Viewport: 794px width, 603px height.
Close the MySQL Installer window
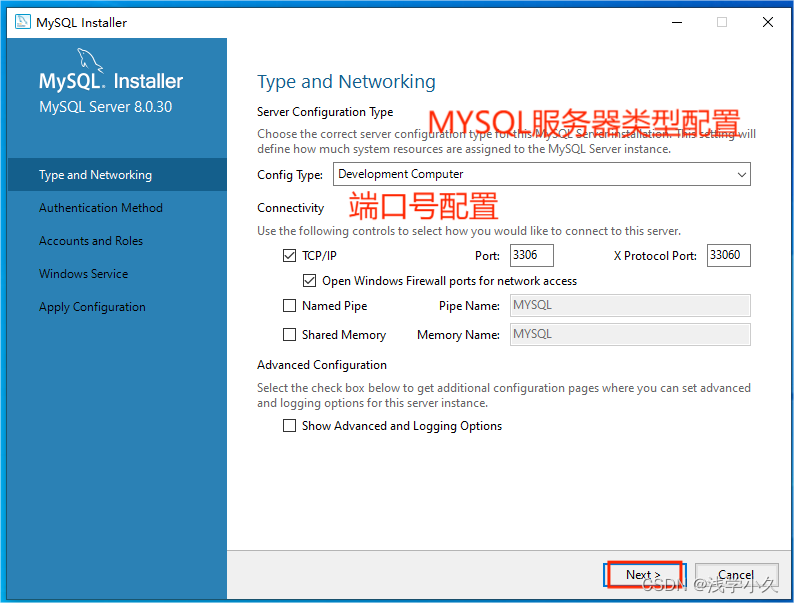click(x=768, y=22)
